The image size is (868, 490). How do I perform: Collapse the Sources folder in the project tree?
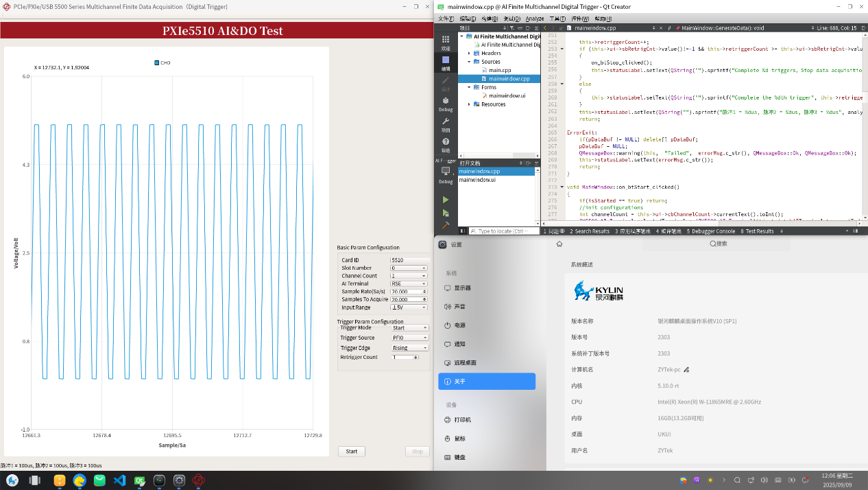[469, 62]
